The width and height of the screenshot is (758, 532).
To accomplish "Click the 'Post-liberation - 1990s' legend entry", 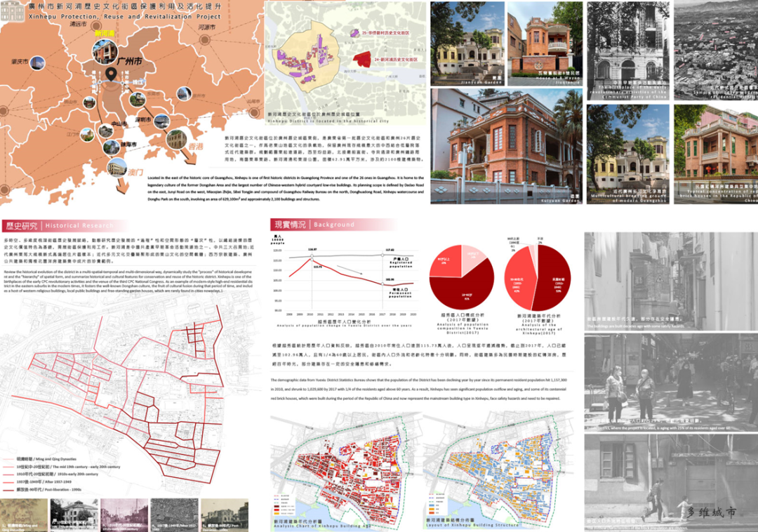I will [41, 489].
